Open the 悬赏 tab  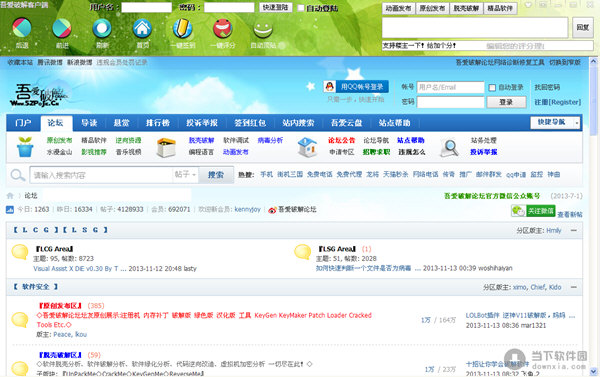pos(122,123)
